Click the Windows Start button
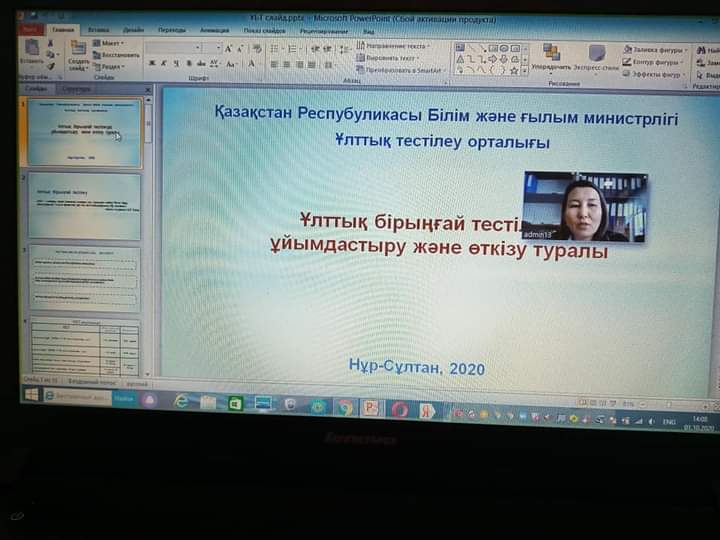The width and height of the screenshot is (720, 540). pyautogui.click(x=31, y=394)
